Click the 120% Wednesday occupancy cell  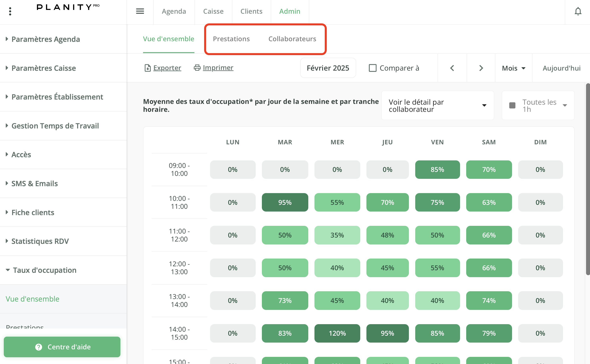pos(337,333)
